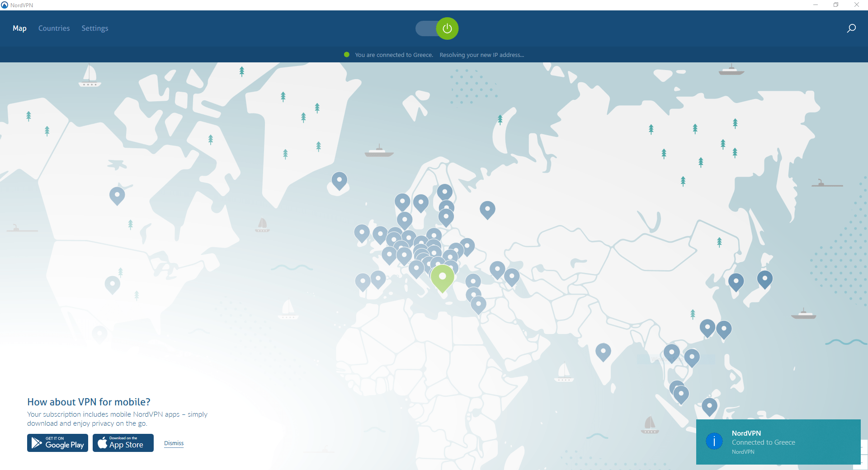Select the United Kingdom map pin

(x=380, y=235)
